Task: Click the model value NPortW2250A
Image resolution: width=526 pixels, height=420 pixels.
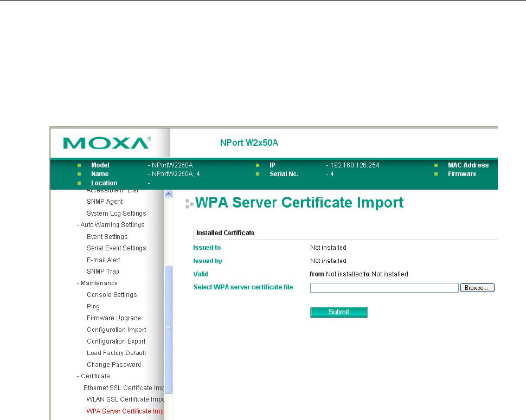Action: [172, 165]
